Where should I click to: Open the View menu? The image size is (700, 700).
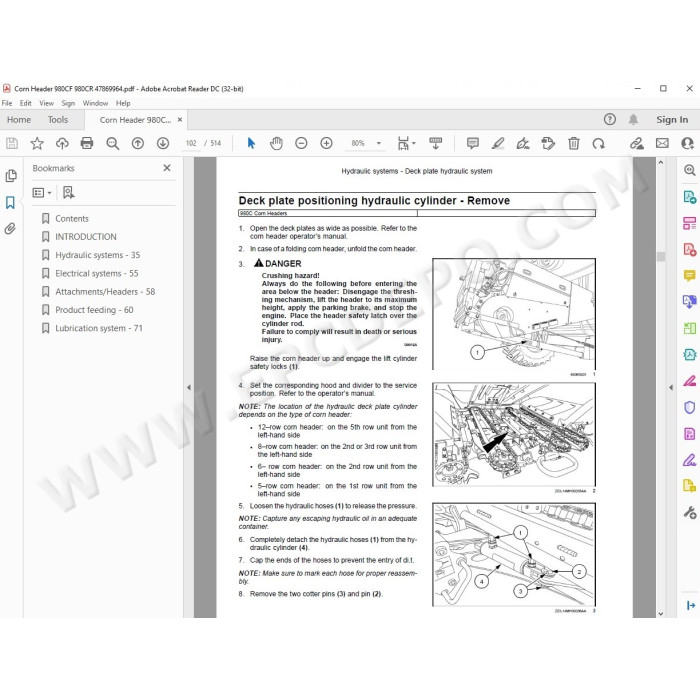tap(46, 103)
